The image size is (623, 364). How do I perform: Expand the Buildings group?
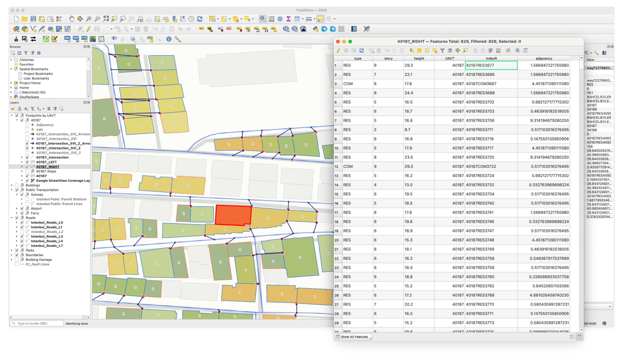tap(12, 185)
